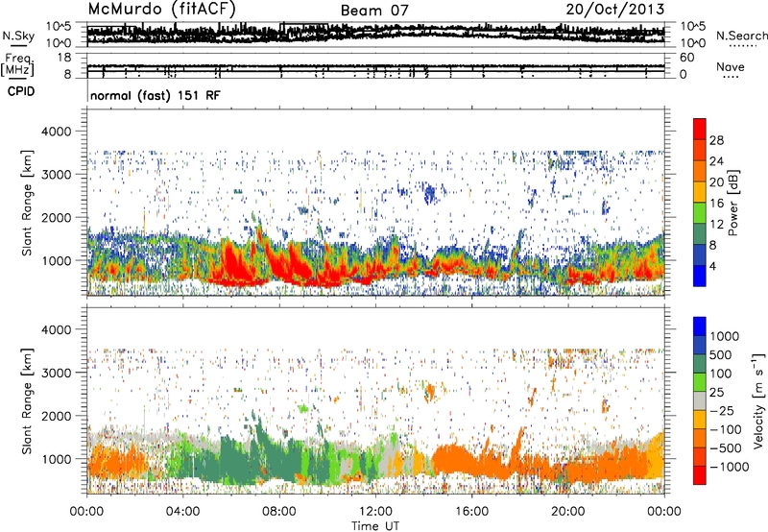Click the 3000 tick on power panel axis

click(x=56, y=175)
